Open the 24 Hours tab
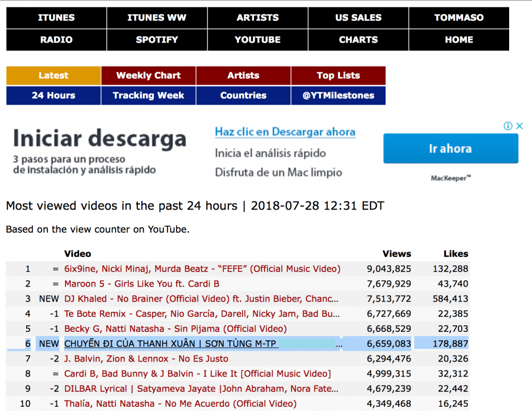532x411 pixels. coord(53,96)
